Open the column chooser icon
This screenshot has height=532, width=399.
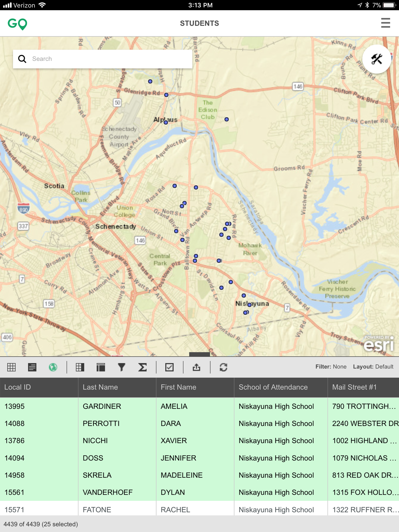[80, 367]
